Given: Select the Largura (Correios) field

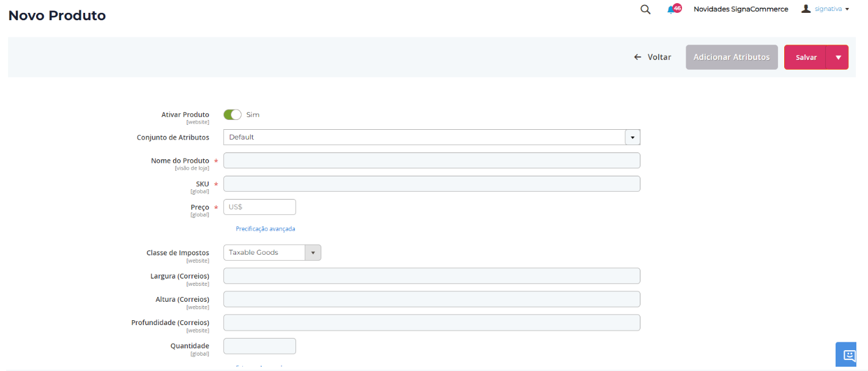Looking at the screenshot, I should [431, 275].
